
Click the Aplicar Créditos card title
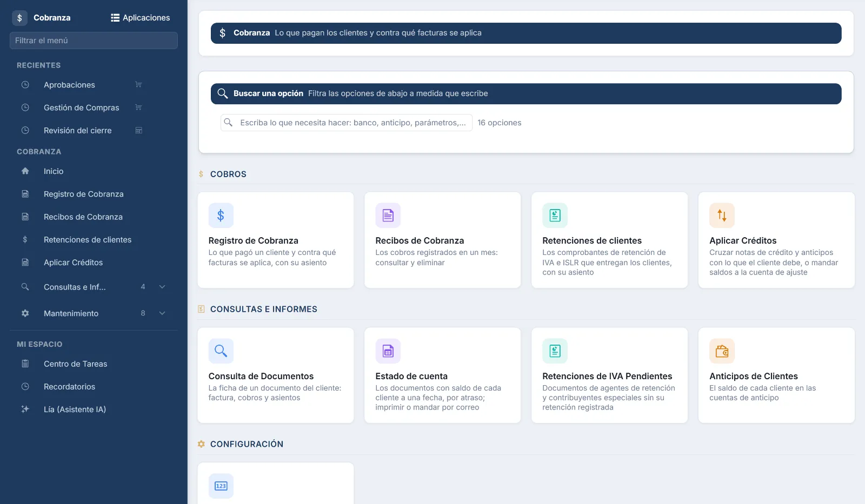[x=743, y=240]
